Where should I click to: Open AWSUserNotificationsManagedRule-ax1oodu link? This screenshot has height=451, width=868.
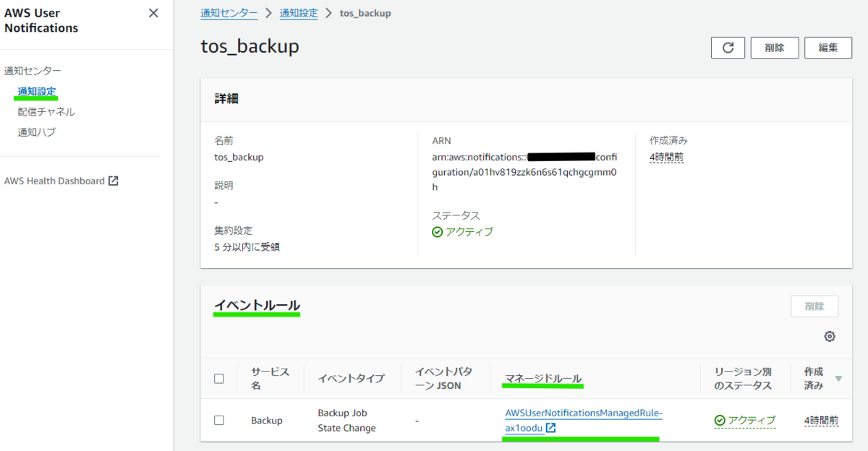pyautogui.click(x=584, y=420)
